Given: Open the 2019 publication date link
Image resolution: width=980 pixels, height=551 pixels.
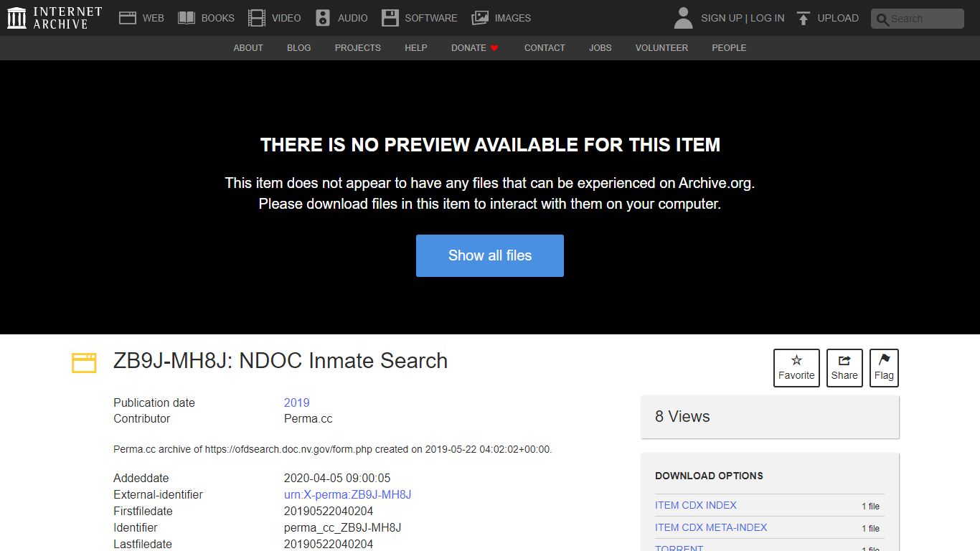Looking at the screenshot, I should (297, 402).
